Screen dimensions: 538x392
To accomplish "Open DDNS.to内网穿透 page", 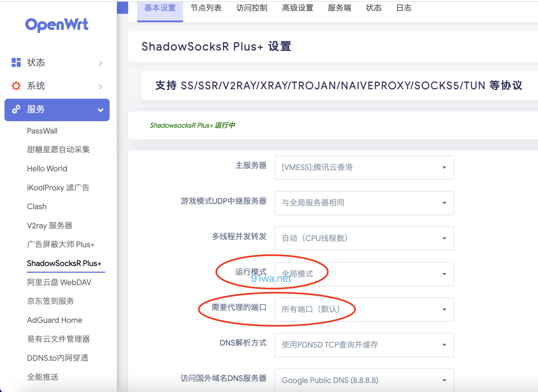I will [x=58, y=358].
